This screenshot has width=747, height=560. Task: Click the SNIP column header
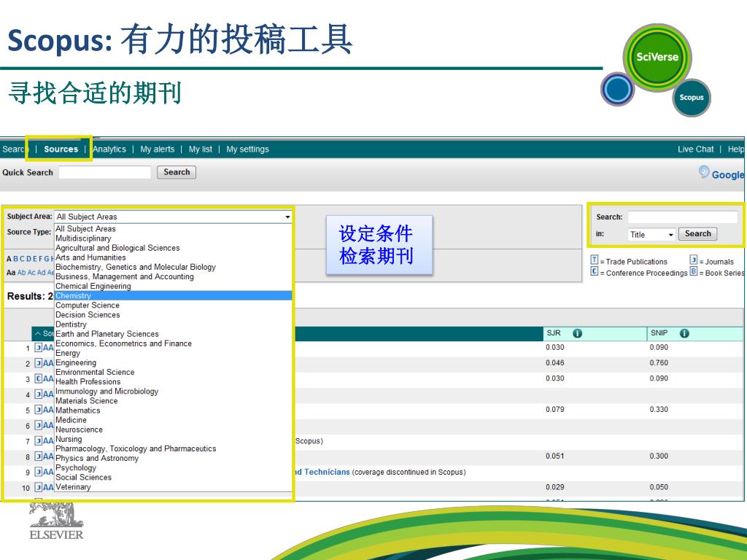pyautogui.click(x=659, y=332)
